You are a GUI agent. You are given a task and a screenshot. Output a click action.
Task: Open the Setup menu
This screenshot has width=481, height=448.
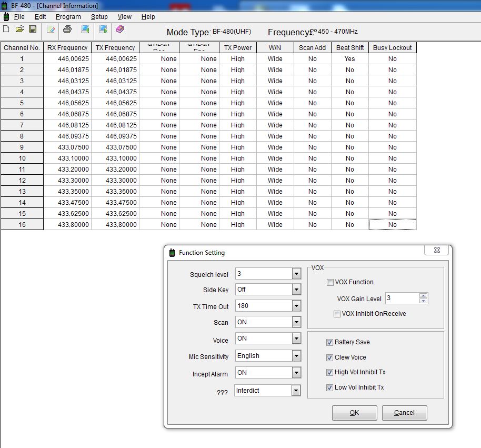point(99,17)
